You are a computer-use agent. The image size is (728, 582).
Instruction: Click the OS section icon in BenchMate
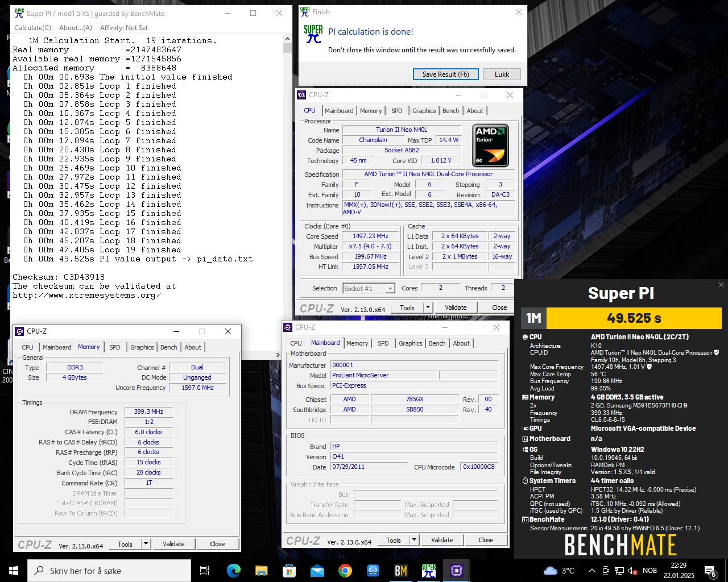point(525,450)
